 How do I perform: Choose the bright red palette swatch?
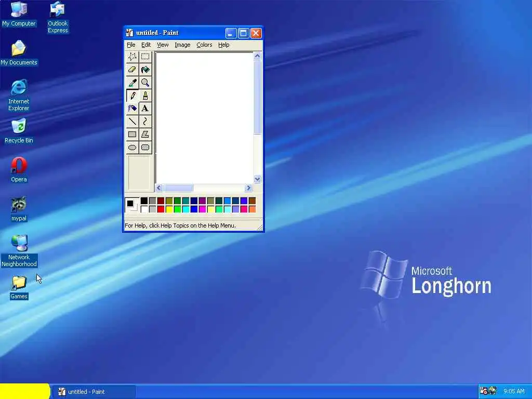click(161, 209)
